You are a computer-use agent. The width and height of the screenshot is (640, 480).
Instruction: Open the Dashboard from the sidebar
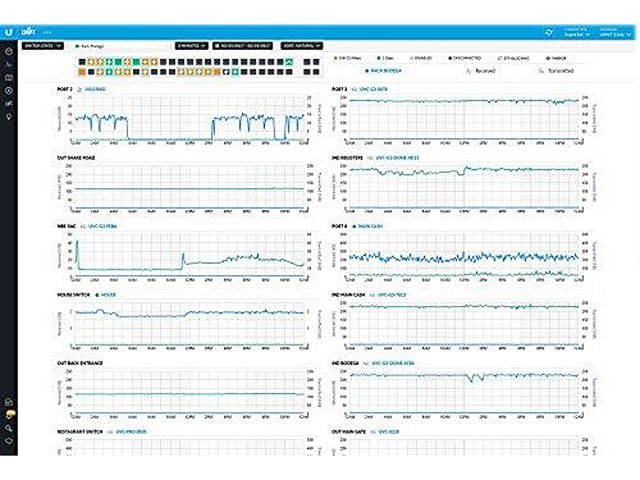tap(9, 50)
